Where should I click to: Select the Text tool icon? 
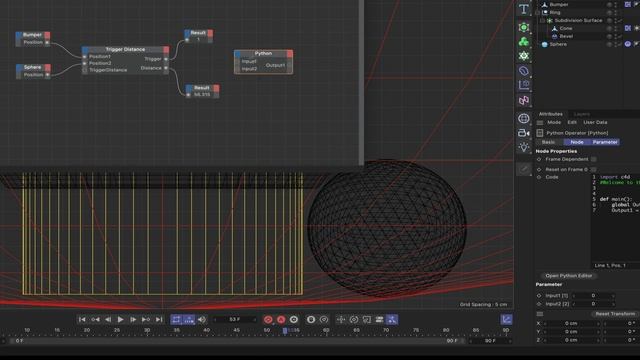coord(524,9)
